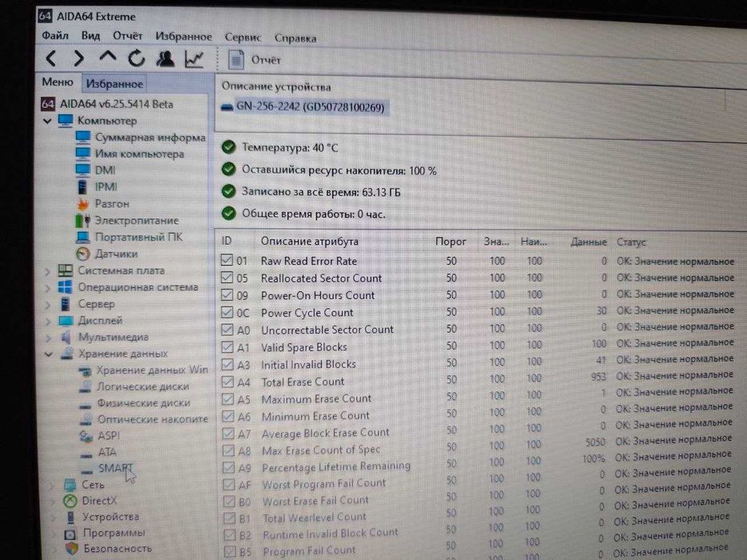Click the Отчёт report toolbar button
Image resolution: width=747 pixels, height=560 pixels.
[x=255, y=60]
